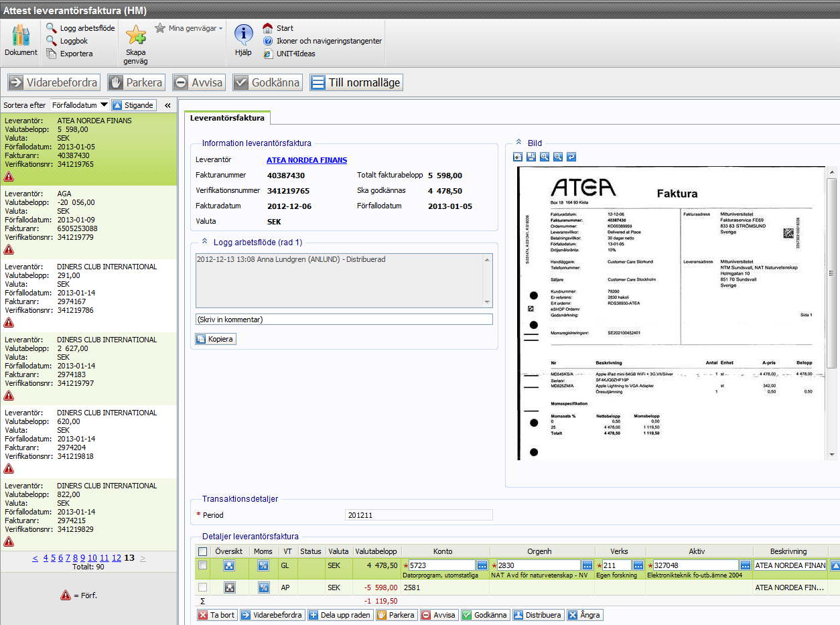This screenshot has height=625, width=840.
Task: Go to the previous page of invoices
Action: pos(35,558)
